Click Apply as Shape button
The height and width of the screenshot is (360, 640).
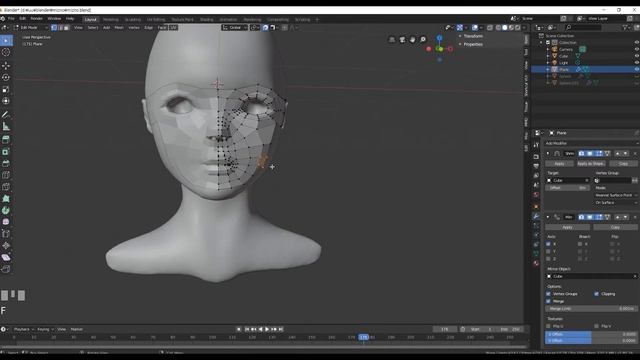[x=591, y=163]
